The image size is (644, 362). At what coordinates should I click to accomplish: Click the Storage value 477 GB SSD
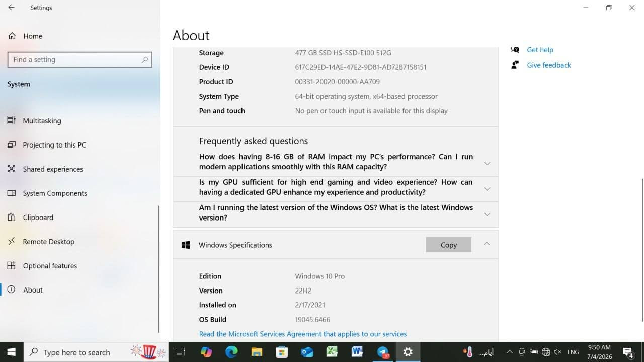pos(343,53)
